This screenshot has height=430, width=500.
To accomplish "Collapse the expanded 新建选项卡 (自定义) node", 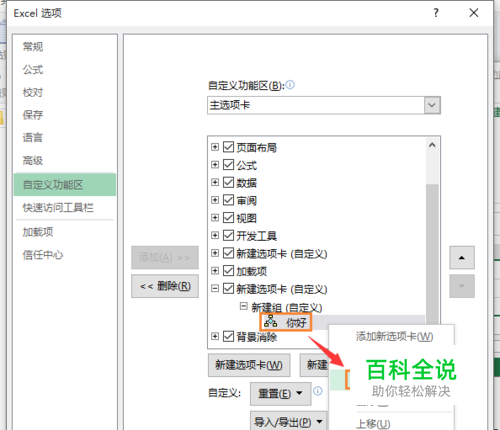I will (215, 288).
